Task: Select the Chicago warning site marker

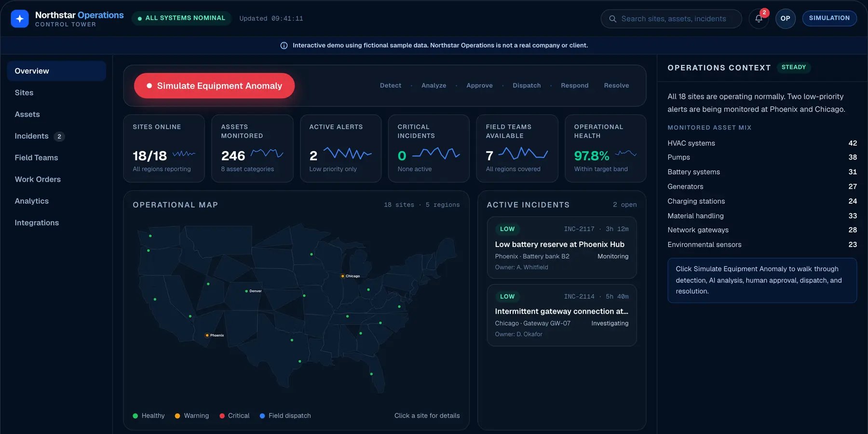Action: (343, 276)
